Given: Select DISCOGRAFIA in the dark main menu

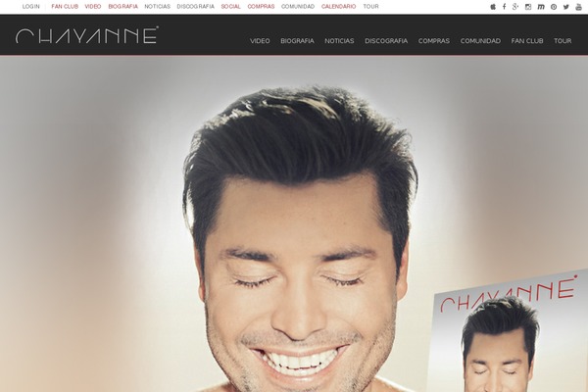Looking at the screenshot, I should click(x=386, y=41).
